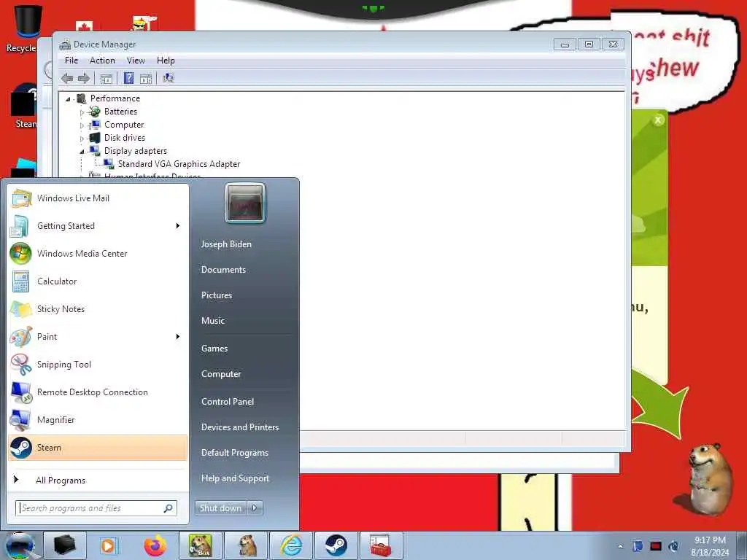The image size is (747, 560).
Task: Open the Action menu
Action: [x=102, y=61]
